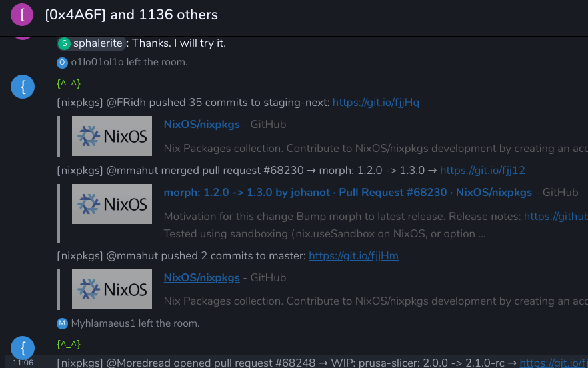Open the release notes GitHub link in the morph preview
The image size is (588, 368).
555,216
